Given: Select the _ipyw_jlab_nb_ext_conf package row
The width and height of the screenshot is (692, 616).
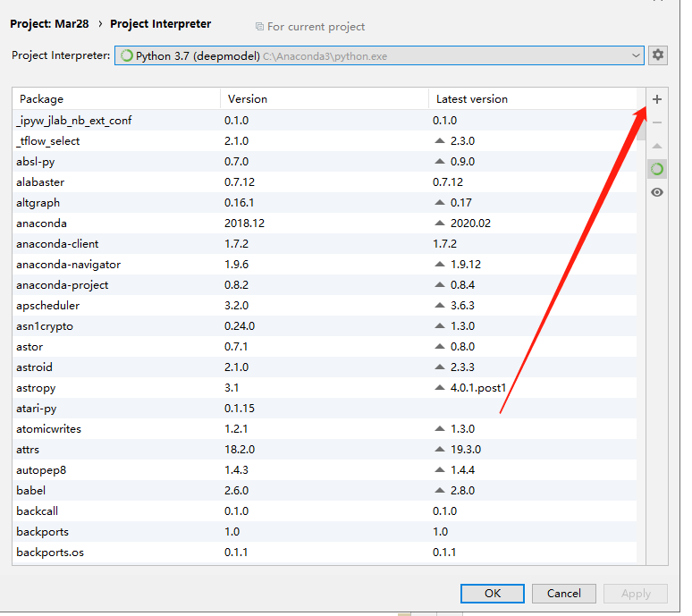Looking at the screenshot, I should 325,121.
